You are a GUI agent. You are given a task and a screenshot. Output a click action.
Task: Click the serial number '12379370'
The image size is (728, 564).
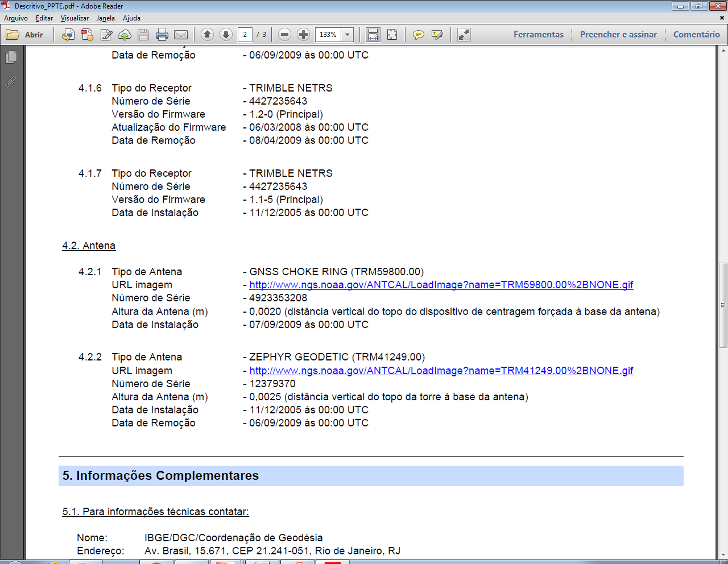(x=272, y=384)
